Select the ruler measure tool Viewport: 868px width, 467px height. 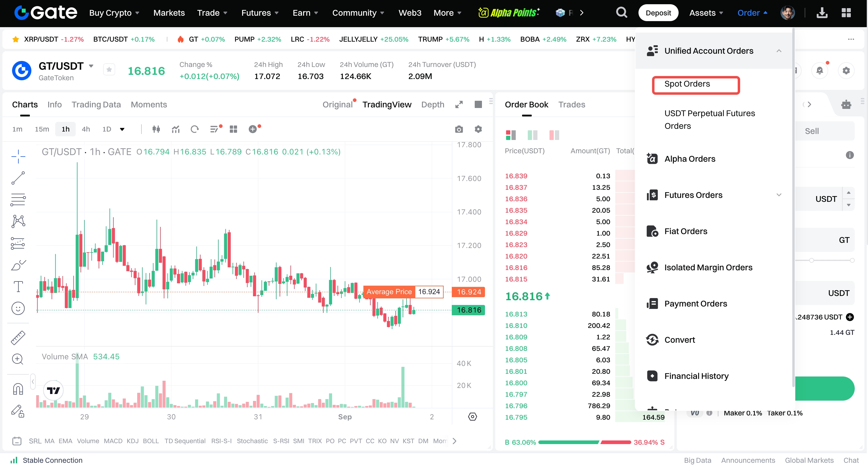pos(18,338)
